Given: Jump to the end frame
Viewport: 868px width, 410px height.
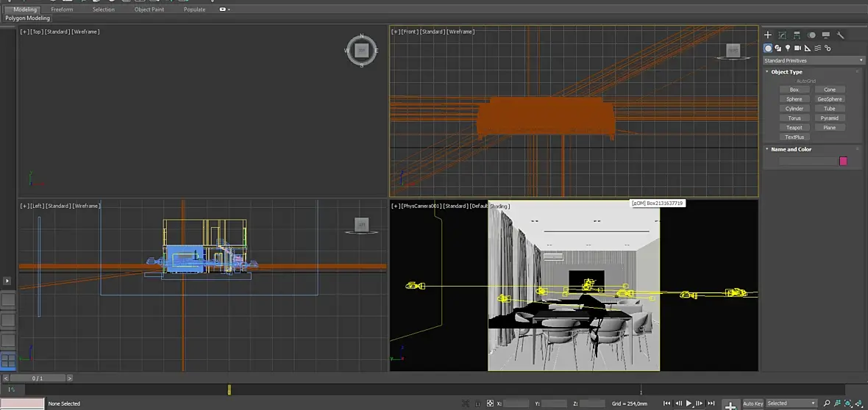Looking at the screenshot, I should [x=710, y=403].
